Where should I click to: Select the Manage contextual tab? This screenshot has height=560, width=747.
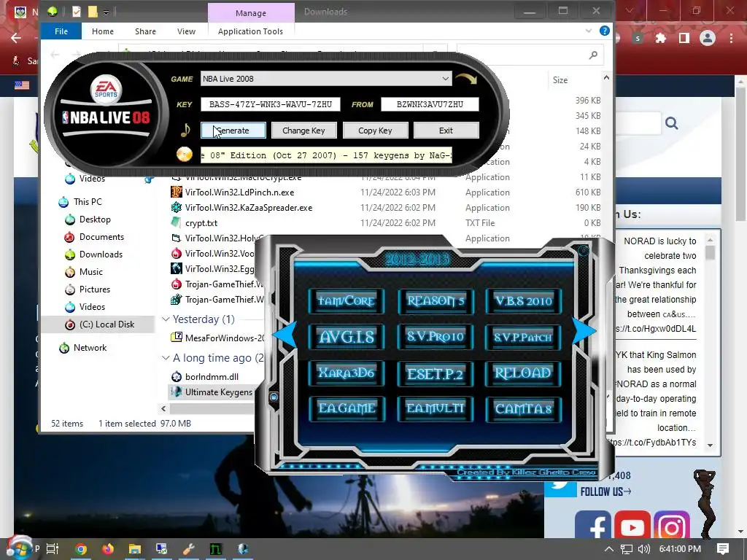pos(251,13)
